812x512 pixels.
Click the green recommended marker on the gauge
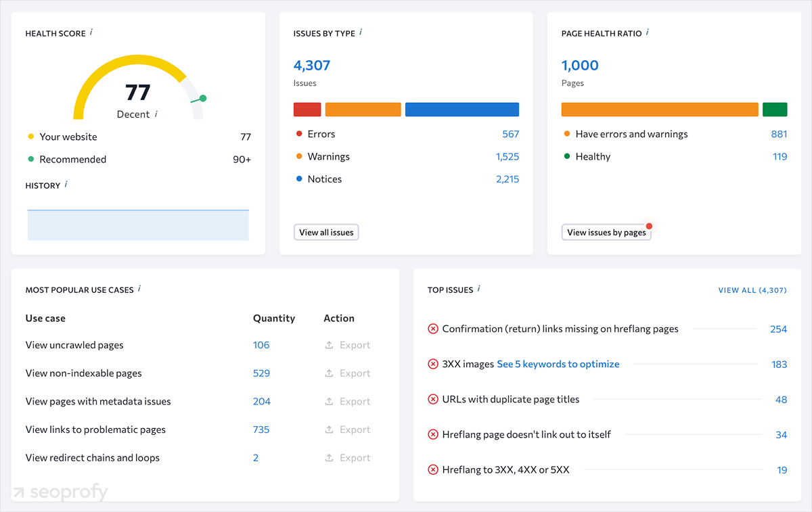coord(202,98)
